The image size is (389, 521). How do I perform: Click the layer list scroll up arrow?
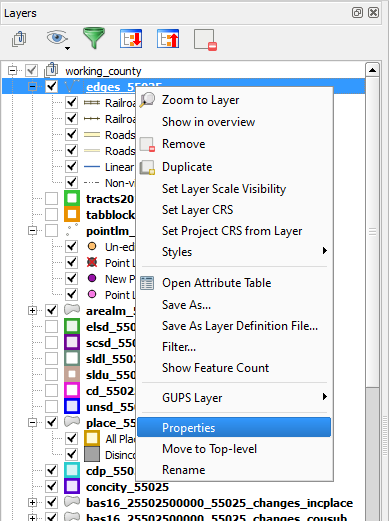point(372,70)
